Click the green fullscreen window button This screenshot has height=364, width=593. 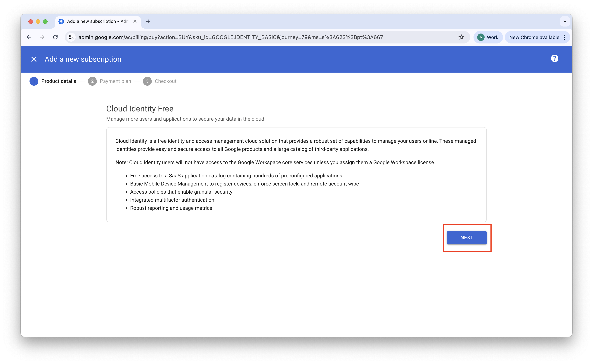[45, 21]
